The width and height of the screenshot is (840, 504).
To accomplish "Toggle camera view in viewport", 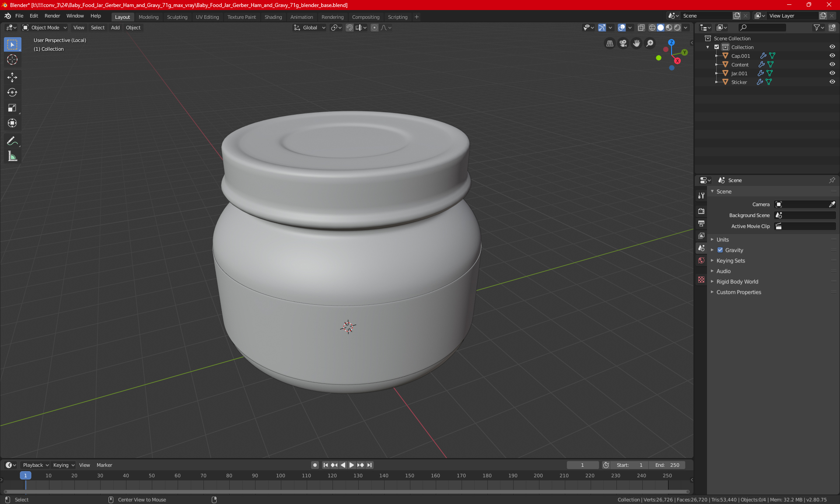I will click(x=623, y=43).
